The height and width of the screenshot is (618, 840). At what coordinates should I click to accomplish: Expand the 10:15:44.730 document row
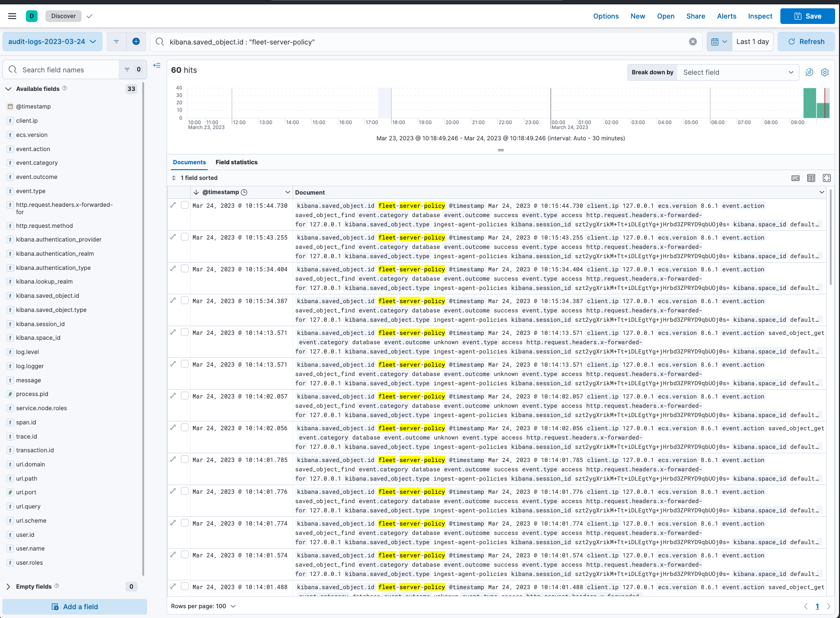[173, 205]
